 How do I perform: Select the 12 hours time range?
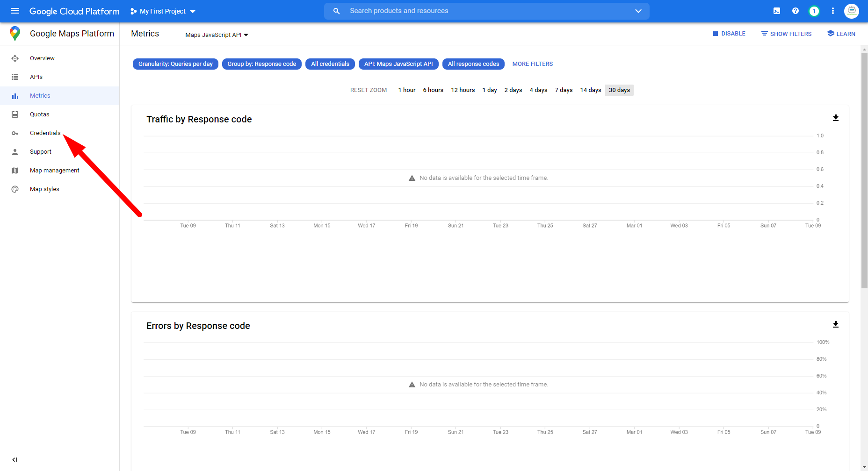[x=463, y=90]
